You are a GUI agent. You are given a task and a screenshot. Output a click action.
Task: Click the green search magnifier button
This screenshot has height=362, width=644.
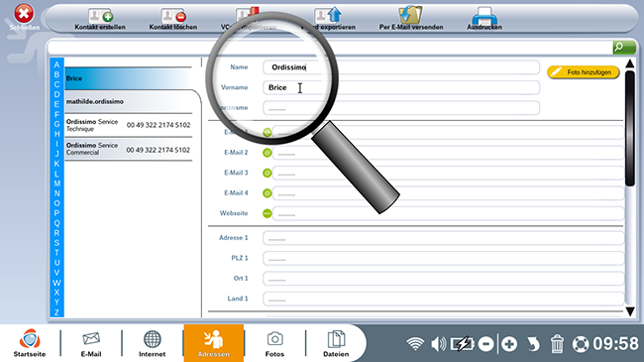tap(624, 48)
